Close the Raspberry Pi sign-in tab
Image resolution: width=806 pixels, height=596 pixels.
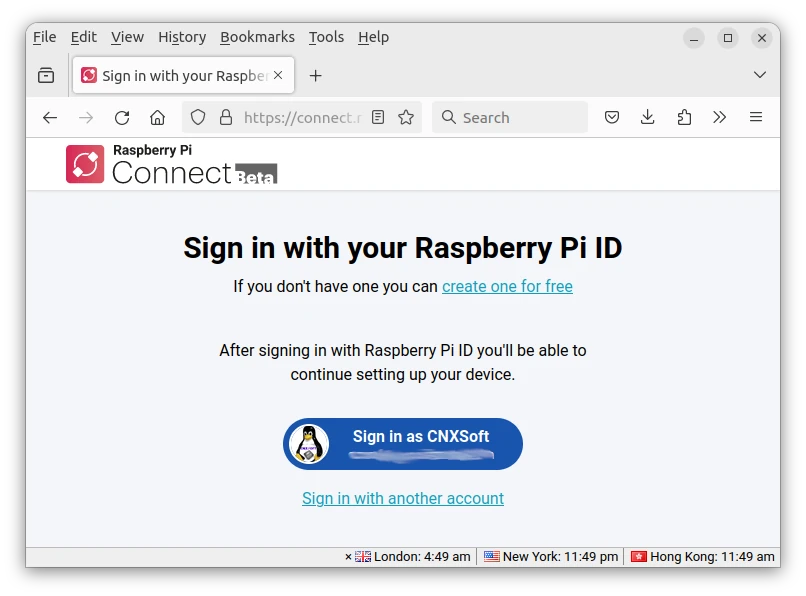click(x=278, y=75)
